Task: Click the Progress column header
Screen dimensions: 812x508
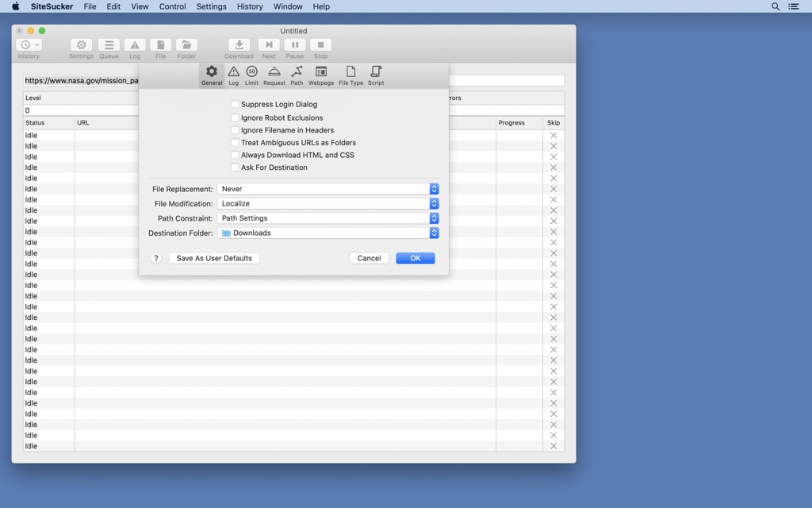Action: click(519, 123)
